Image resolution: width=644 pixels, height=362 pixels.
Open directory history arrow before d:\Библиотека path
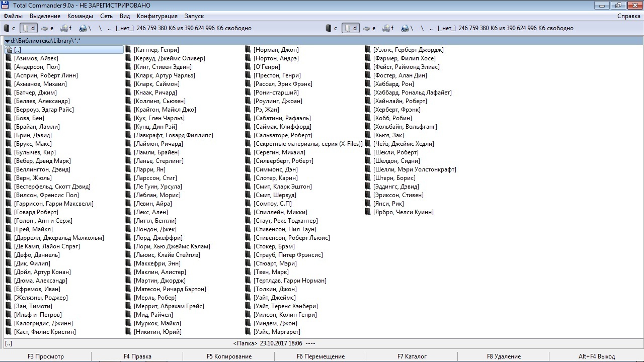[x=7, y=41]
